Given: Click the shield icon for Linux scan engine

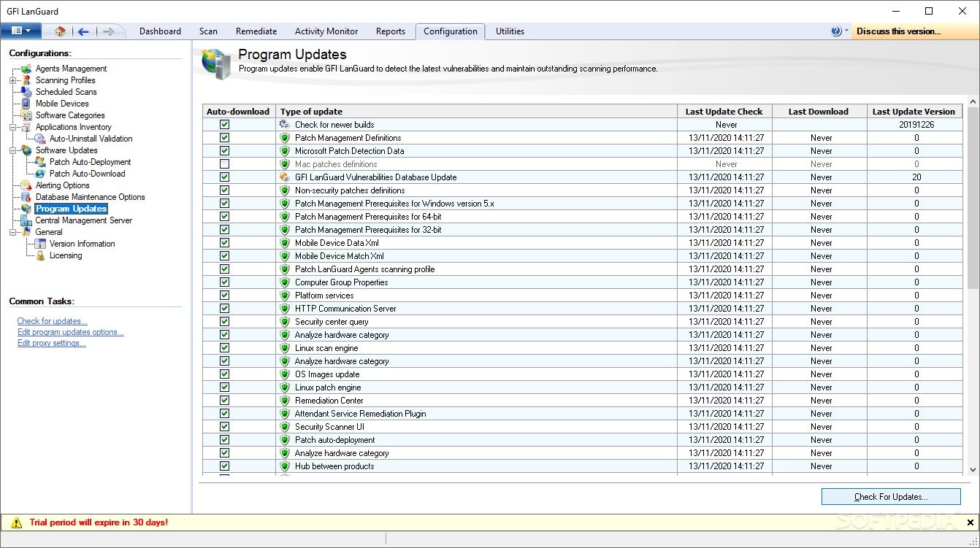Looking at the screenshot, I should tap(285, 348).
